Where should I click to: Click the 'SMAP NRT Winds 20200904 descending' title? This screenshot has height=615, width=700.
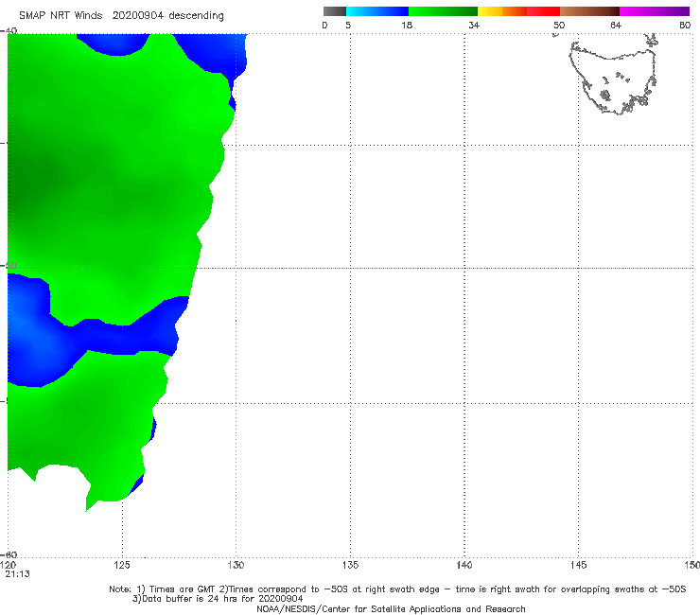pos(121,15)
